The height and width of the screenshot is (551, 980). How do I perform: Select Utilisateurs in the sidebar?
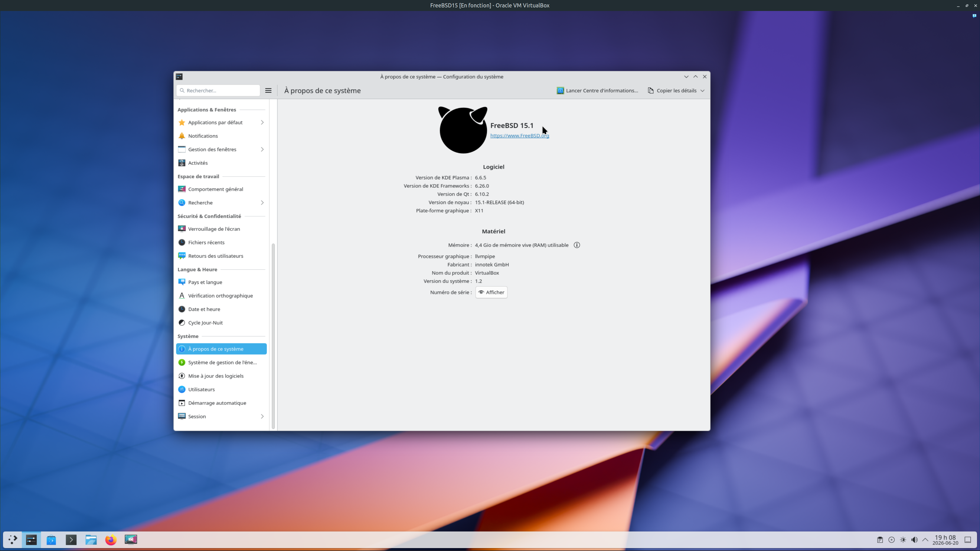(x=221, y=389)
